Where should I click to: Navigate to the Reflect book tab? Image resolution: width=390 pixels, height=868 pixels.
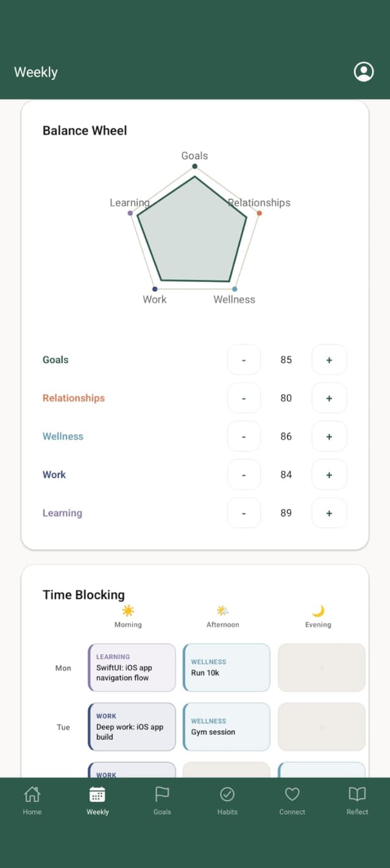click(x=357, y=800)
